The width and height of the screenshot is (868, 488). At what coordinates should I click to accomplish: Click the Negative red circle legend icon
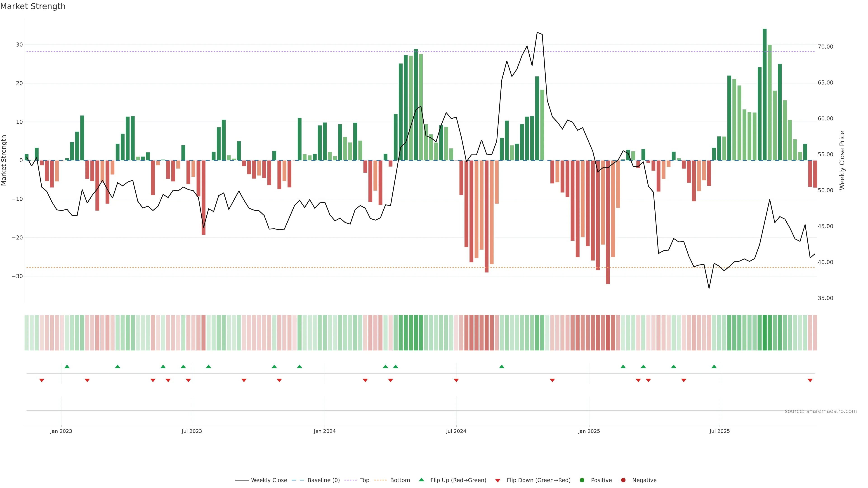pos(623,480)
